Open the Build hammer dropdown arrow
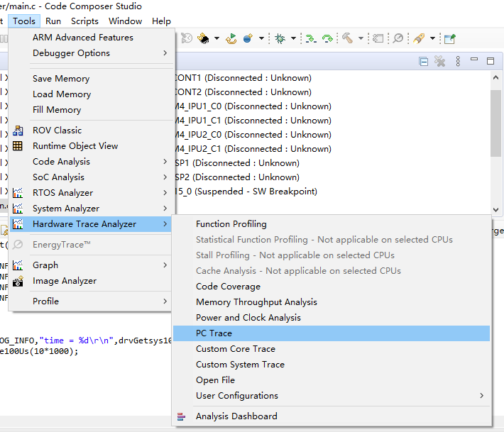This screenshot has width=504, height=432. click(361, 38)
